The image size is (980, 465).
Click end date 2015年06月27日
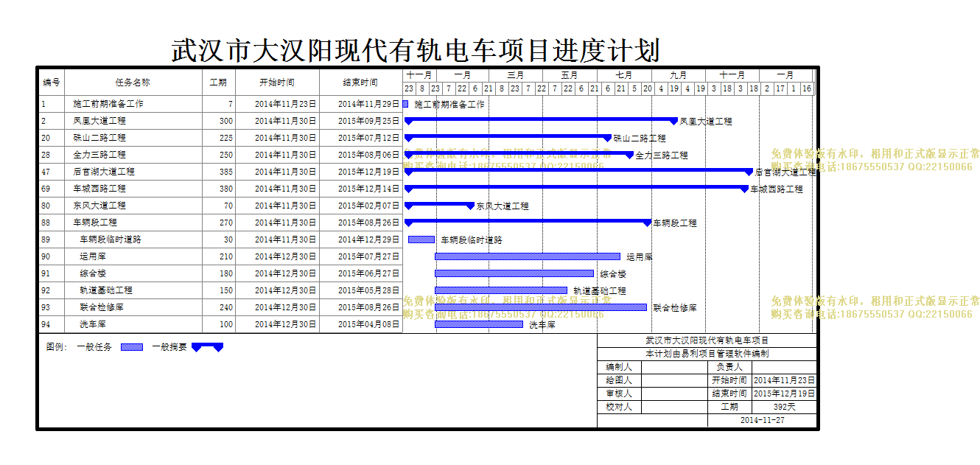click(368, 273)
